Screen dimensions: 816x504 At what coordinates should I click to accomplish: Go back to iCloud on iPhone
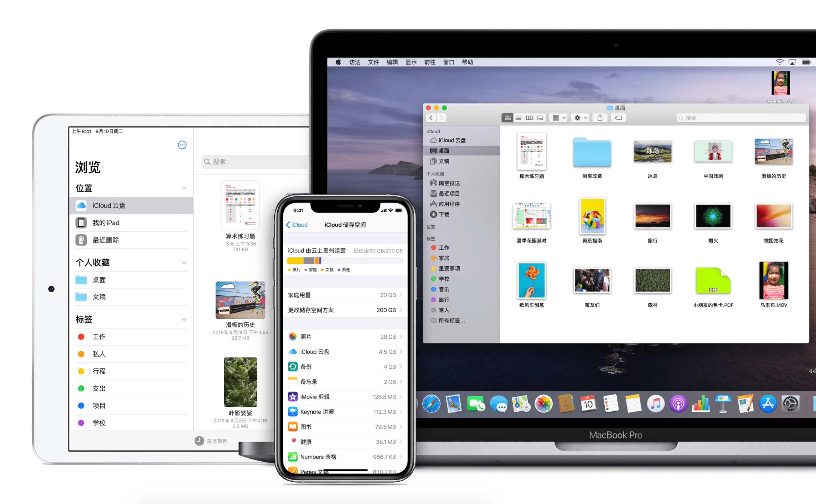tap(297, 225)
